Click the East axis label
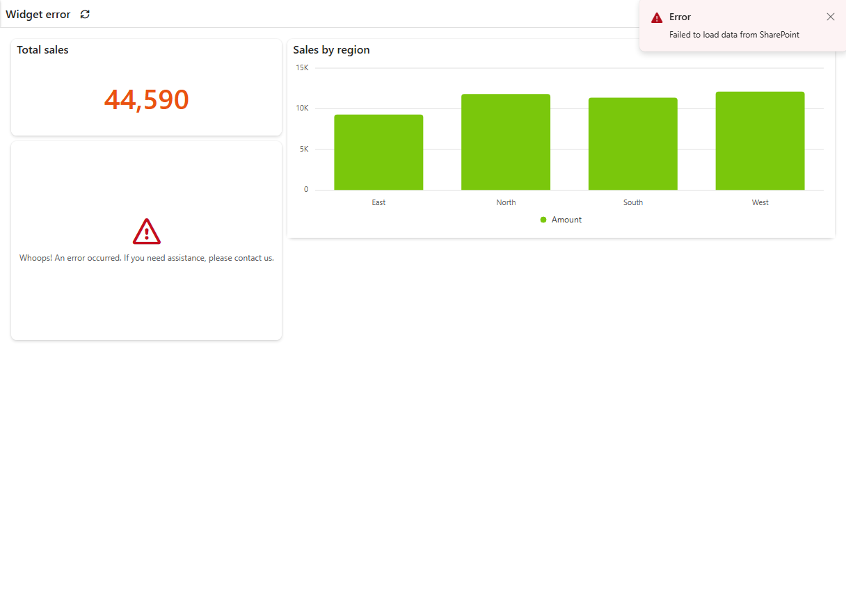 (x=378, y=202)
